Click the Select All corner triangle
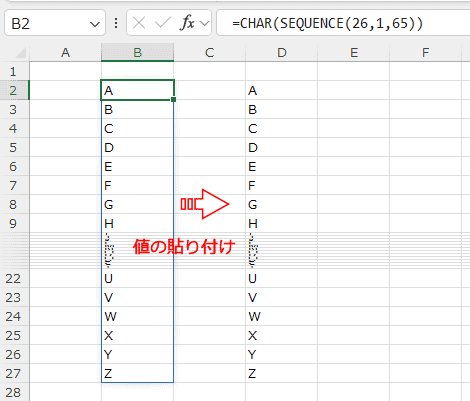 tap(21, 53)
